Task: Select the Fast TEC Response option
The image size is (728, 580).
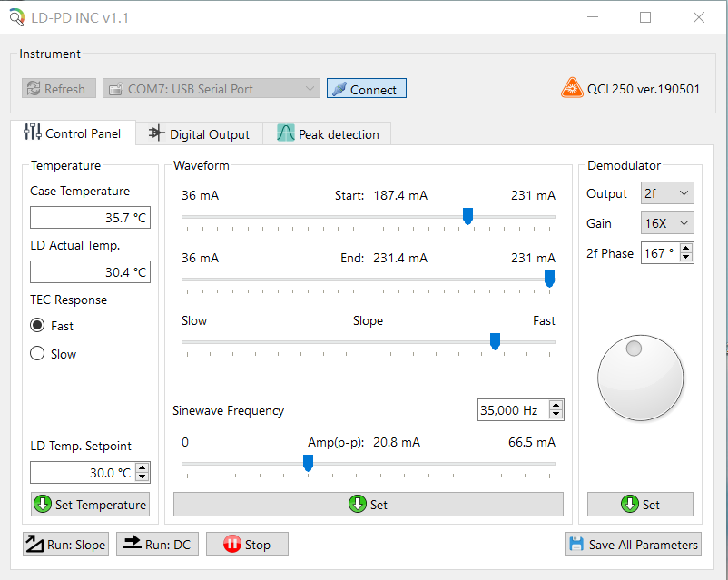Action: (38, 326)
